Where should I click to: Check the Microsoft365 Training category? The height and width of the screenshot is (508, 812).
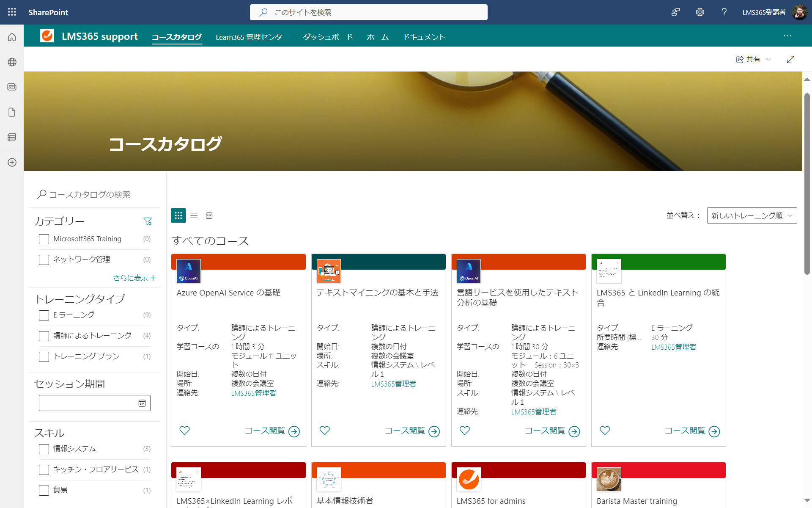click(x=44, y=239)
